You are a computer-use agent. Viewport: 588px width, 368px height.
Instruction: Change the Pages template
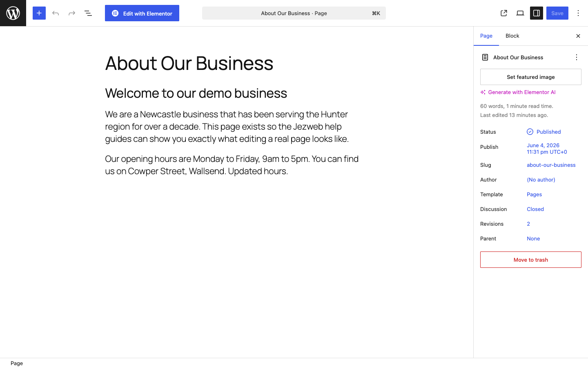535,194
